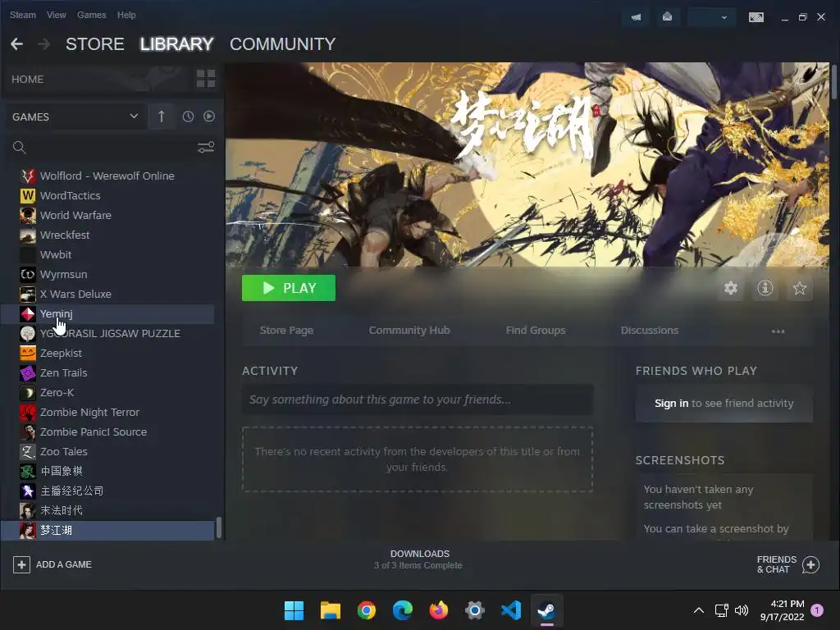Screen dimensions: 840x630
Task: Open Windows Start menu
Action: (x=294, y=610)
